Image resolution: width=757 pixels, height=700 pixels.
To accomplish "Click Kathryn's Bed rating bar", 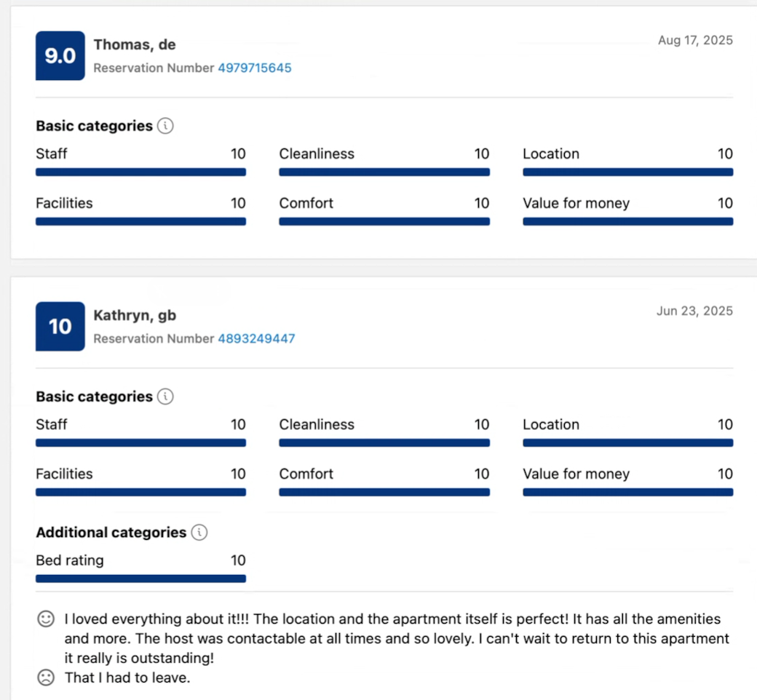I will pyautogui.click(x=140, y=578).
